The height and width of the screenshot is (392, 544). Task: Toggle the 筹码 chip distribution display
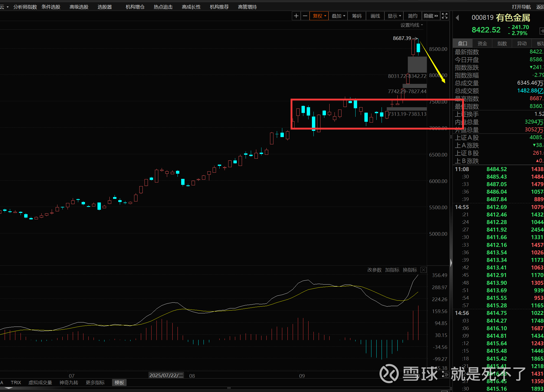[x=357, y=16]
